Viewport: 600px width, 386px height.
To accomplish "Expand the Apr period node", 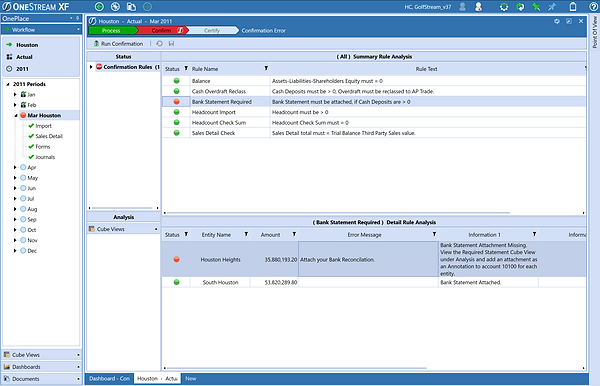I will (x=15, y=168).
